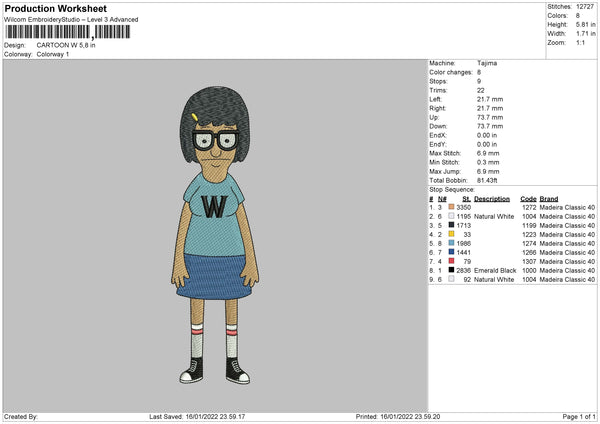
Task: Select the "Color changes:" label
Action: click(451, 72)
